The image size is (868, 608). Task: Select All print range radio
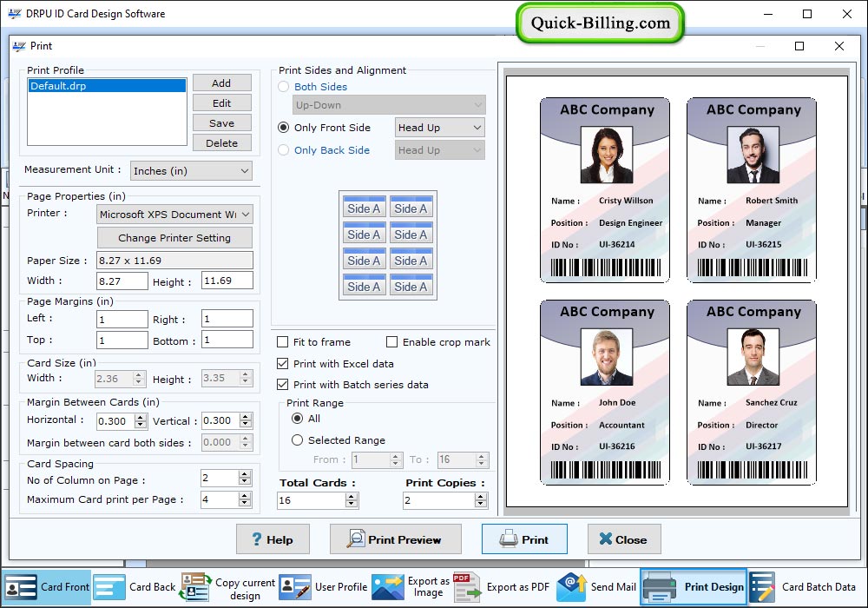tap(297, 419)
